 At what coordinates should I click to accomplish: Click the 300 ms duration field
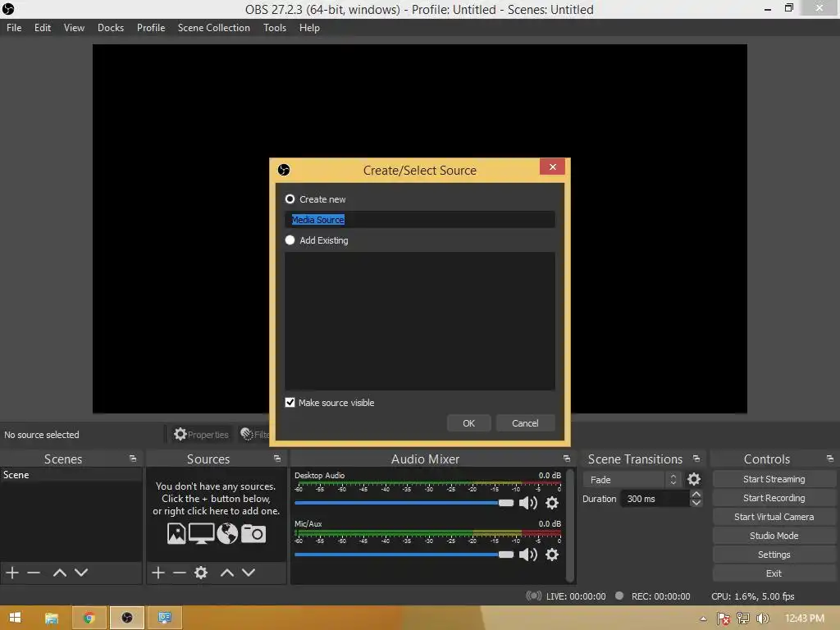tap(655, 499)
